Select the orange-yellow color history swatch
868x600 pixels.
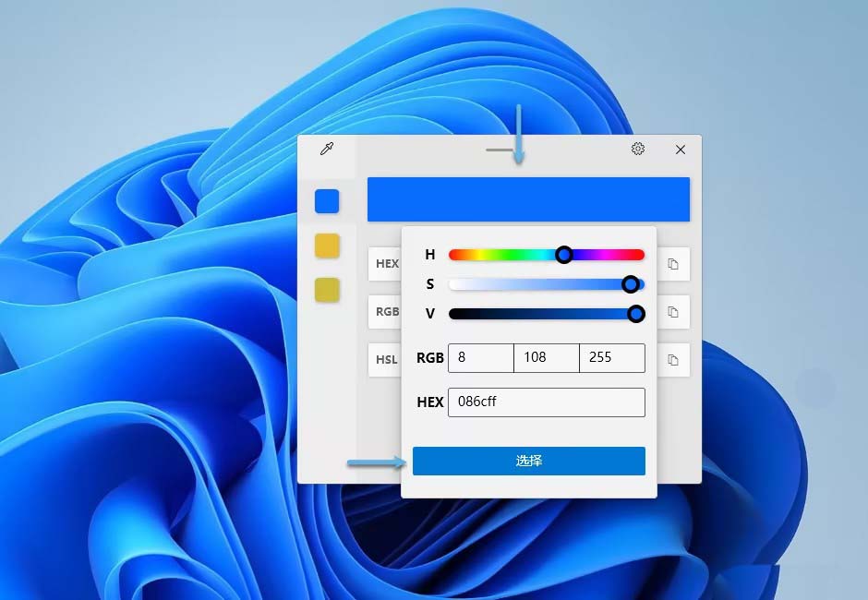327,246
